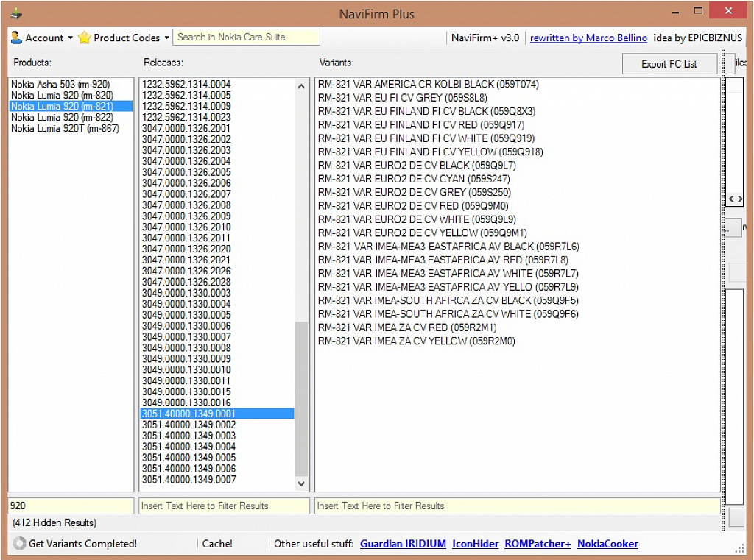Click Releases list scroll up arrow
Image resolution: width=754 pixels, height=560 pixels.
(x=301, y=87)
